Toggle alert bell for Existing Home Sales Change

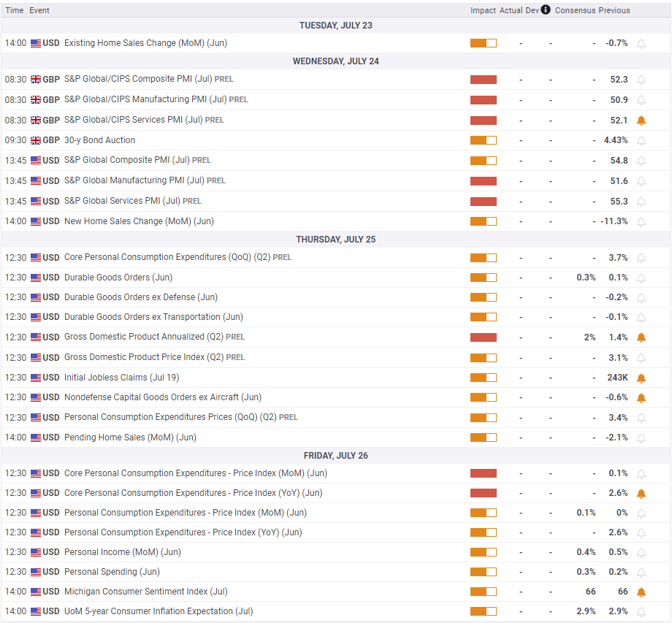[x=641, y=44]
